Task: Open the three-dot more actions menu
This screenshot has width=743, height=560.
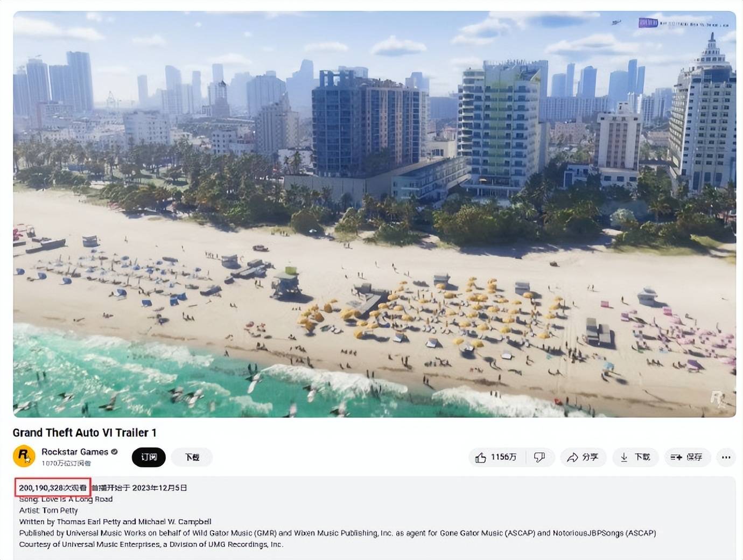Action: point(726,457)
